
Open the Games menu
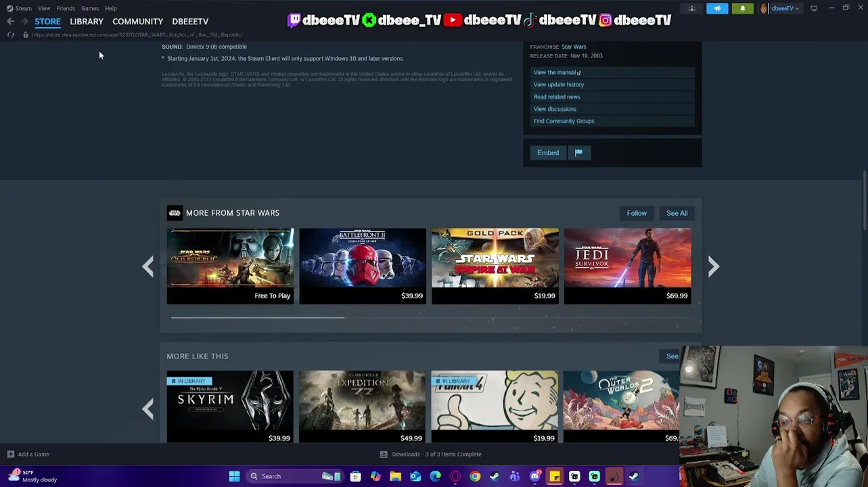tap(90, 8)
